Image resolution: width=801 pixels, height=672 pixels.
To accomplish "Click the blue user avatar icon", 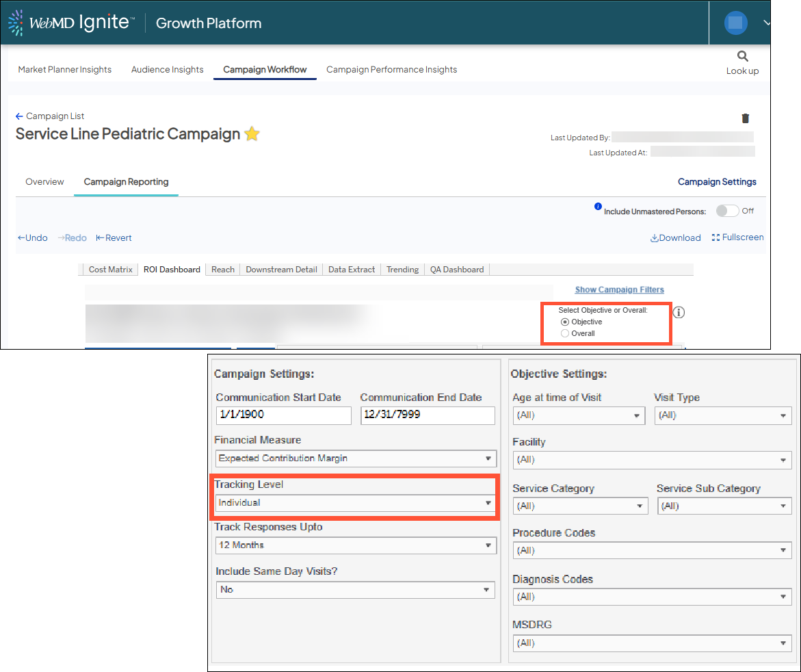I will pyautogui.click(x=736, y=23).
